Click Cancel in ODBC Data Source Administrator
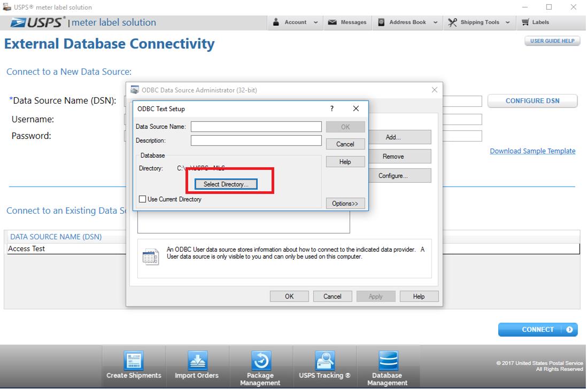The height and width of the screenshot is (389, 588). pos(332,296)
